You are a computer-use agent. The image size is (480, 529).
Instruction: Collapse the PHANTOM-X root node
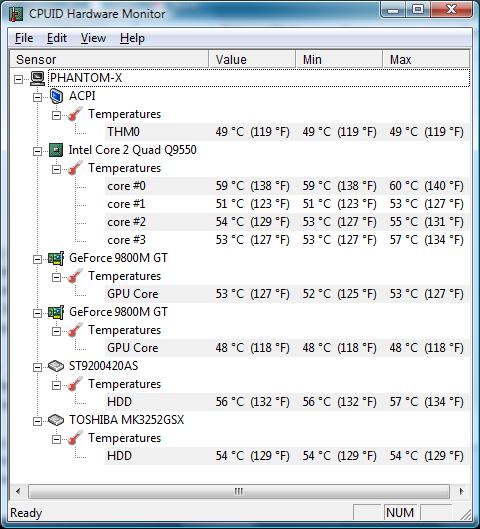(x=19, y=79)
